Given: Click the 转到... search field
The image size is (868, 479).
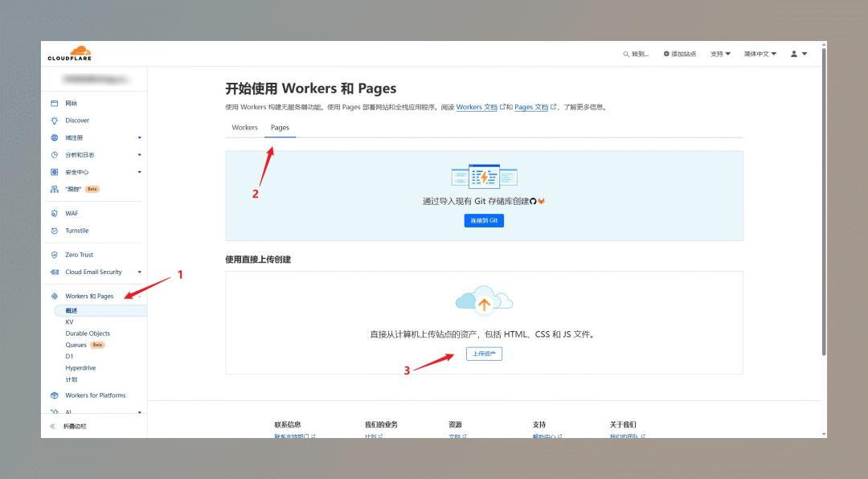Looking at the screenshot, I should point(636,54).
